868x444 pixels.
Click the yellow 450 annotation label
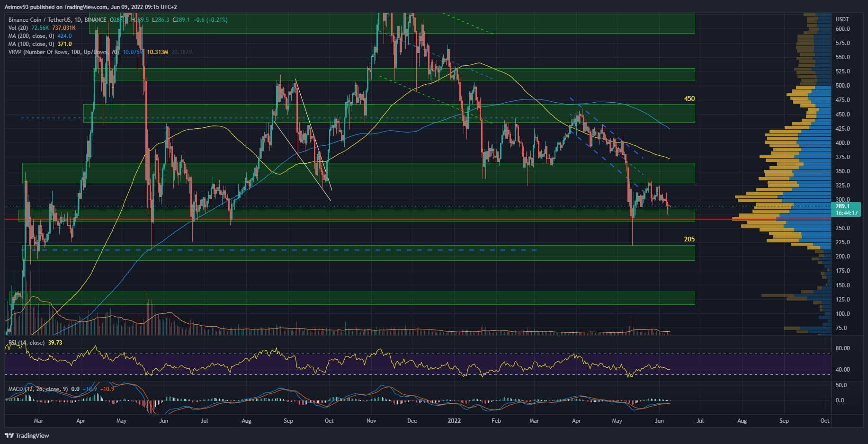tap(689, 99)
